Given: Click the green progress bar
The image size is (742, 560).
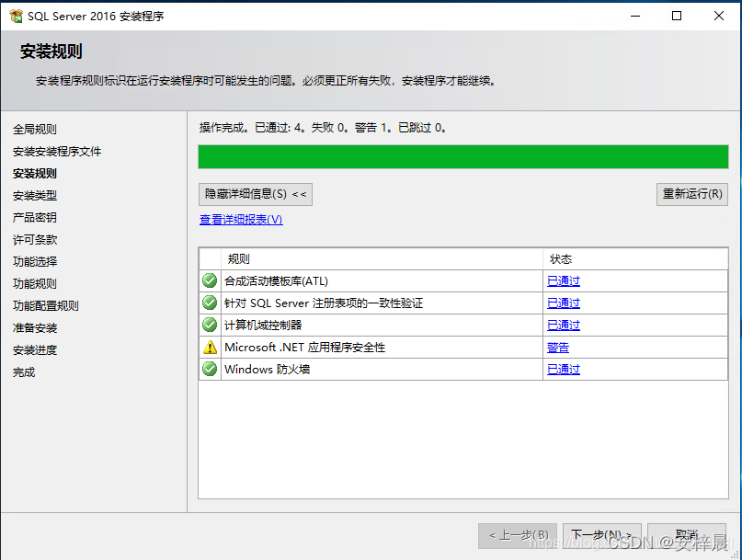Looking at the screenshot, I should pyautogui.click(x=460, y=157).
